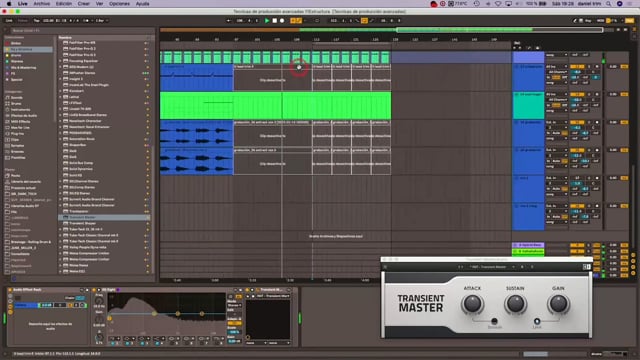The width and height of the screenshot is (640, 360).
Task: Click the Attack knob in Transient Master
Action: 472,304
